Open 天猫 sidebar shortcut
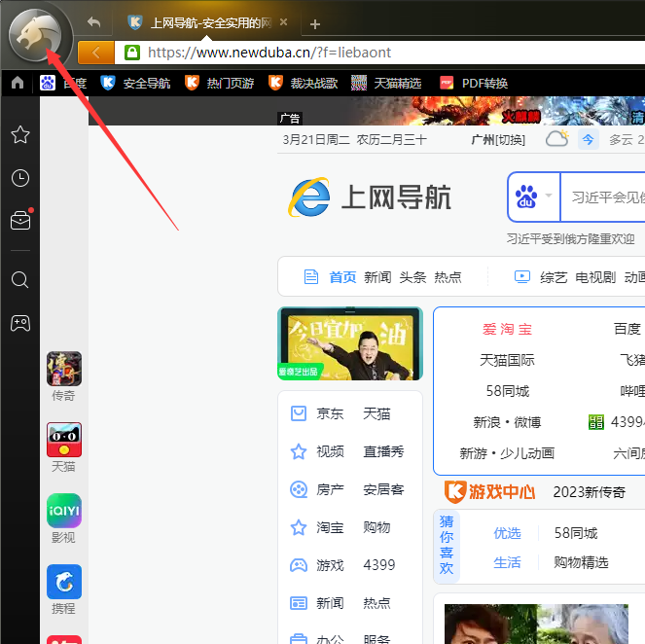The height and width of the screenshot is (644, 645). 64,447
